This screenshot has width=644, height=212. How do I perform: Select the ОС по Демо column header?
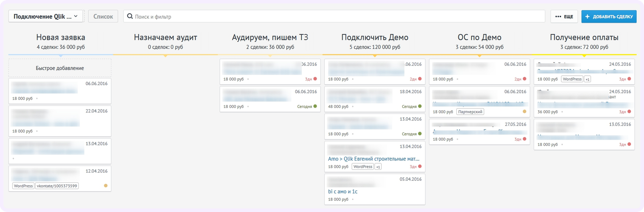point(479,37)
